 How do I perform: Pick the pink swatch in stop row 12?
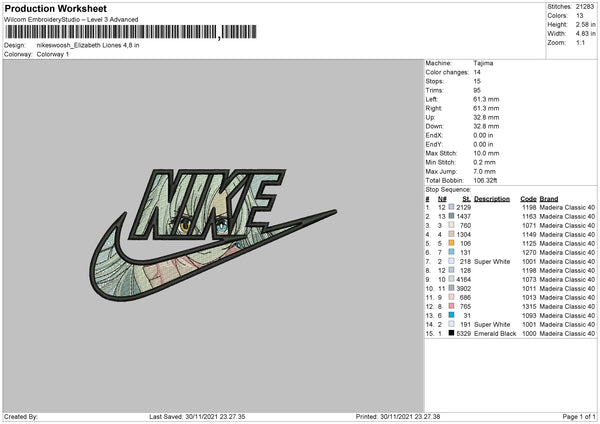click(452, 306)
